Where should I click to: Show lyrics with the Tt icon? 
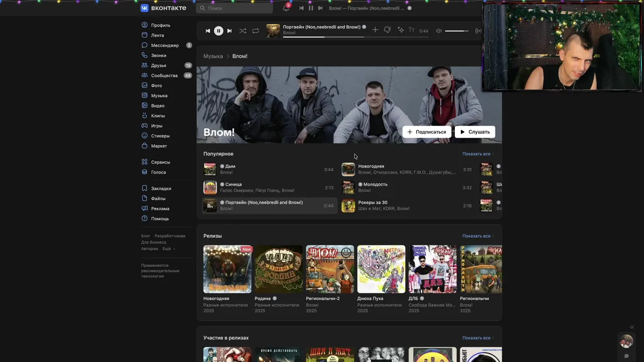[x=412, y=30]
